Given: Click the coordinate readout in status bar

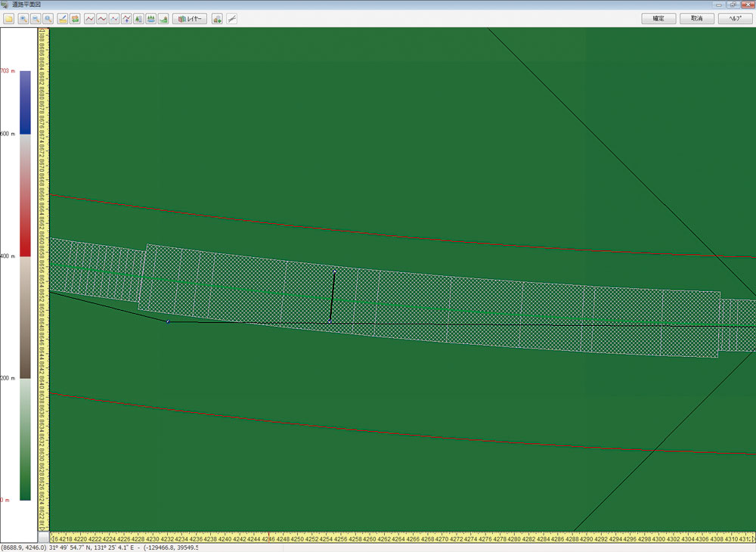Looking at the screenshot, I should 99,547.
